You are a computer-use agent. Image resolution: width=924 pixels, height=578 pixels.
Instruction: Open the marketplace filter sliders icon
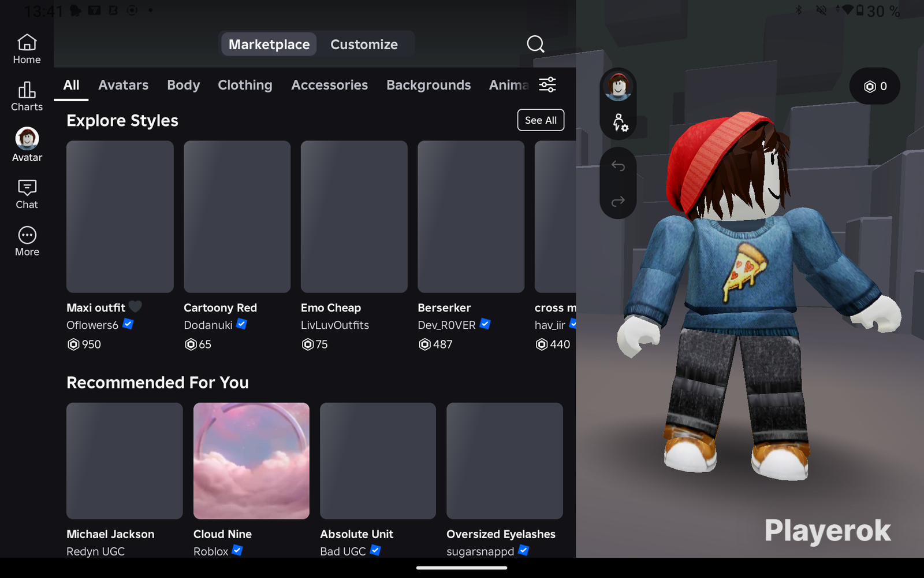point(547,84)
